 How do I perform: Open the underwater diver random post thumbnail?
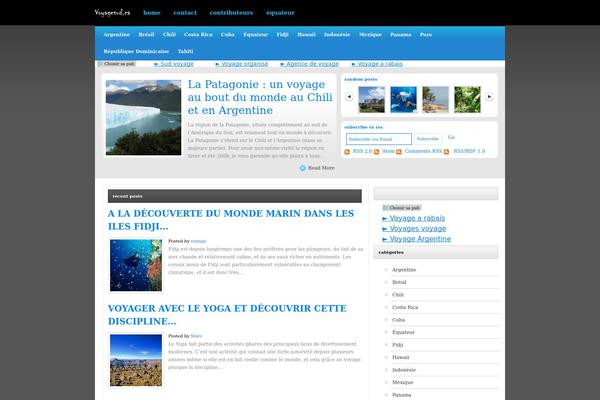pos(403,100)
